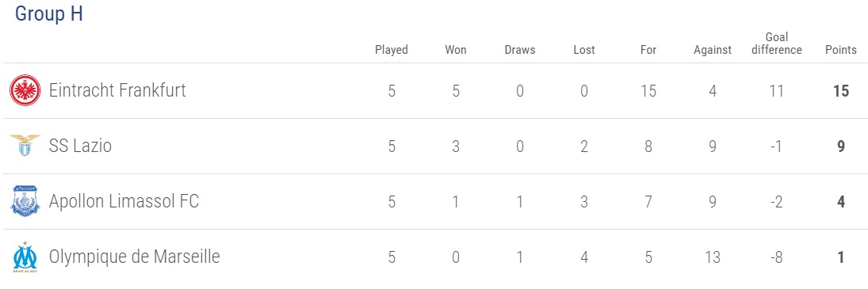
Task: Click the Eintracht Frankfurt club crest
Action: (x=25, y=90)
